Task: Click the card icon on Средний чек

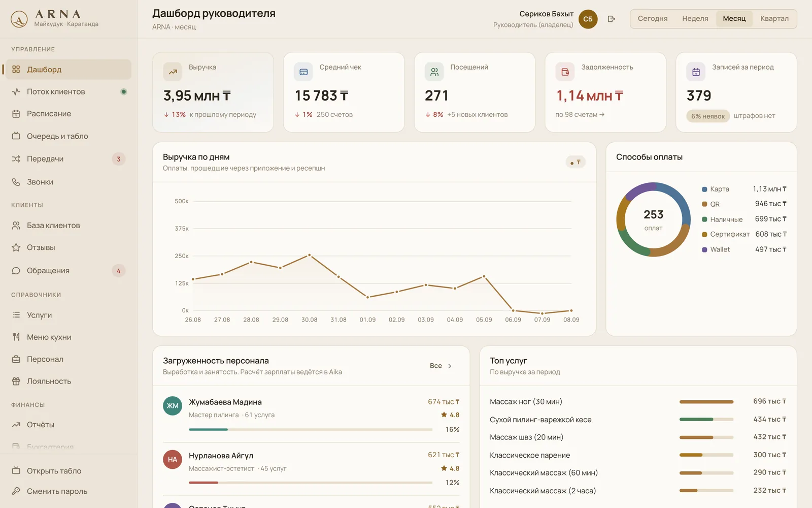Action: (x=303, y=72)
